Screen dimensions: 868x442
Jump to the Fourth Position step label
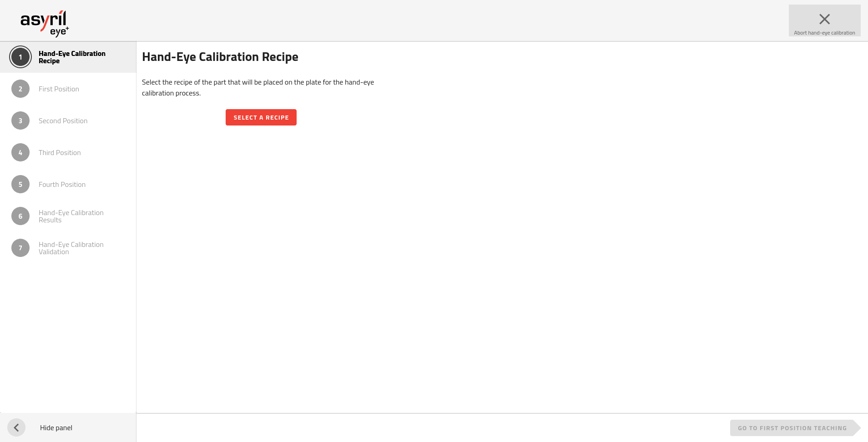tap(62, 185)
